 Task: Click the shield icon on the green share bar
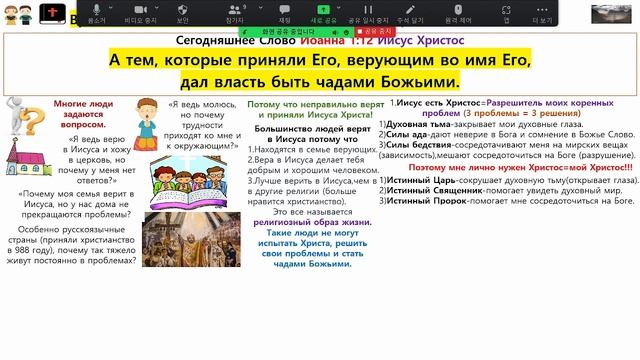(347, 32)
